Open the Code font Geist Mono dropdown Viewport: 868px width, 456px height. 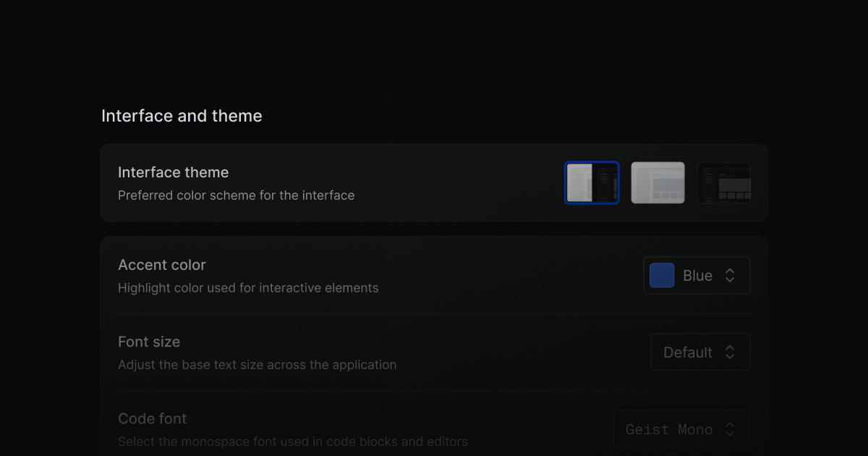pyautogui.click(x=681, y=429)
